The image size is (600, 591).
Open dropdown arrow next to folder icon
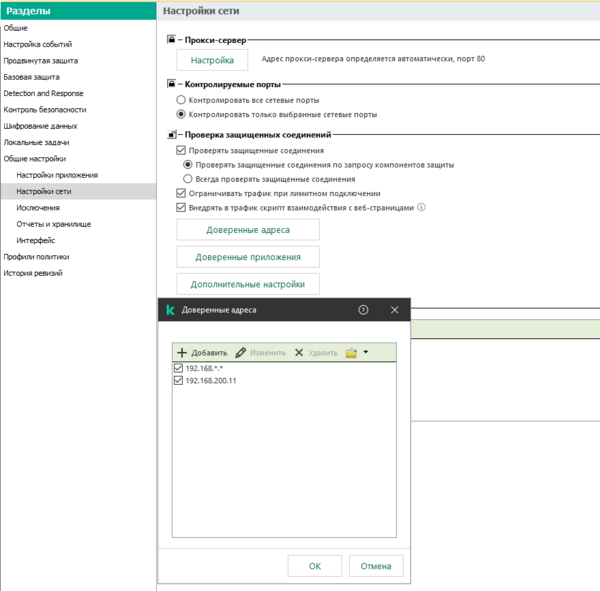click(366, 353)
